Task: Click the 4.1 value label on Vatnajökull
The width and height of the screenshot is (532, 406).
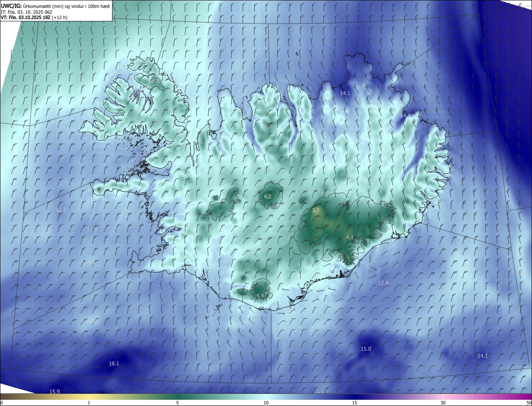Action: 350,237
